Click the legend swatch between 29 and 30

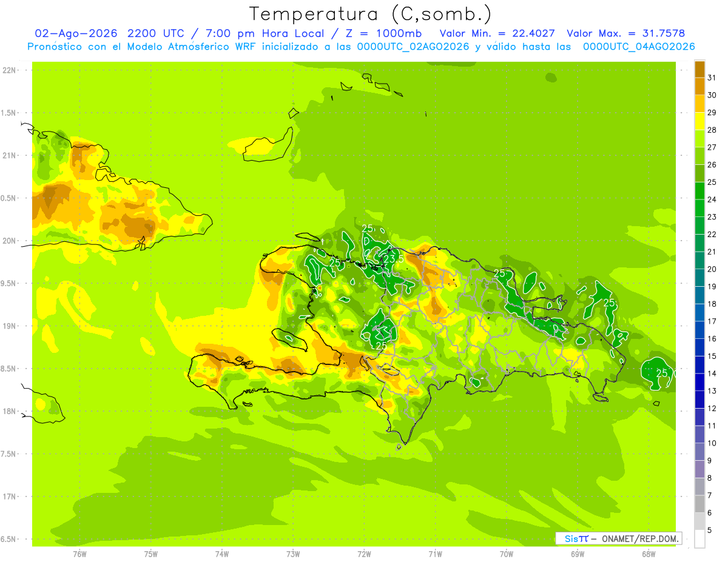tap(699, 104)
